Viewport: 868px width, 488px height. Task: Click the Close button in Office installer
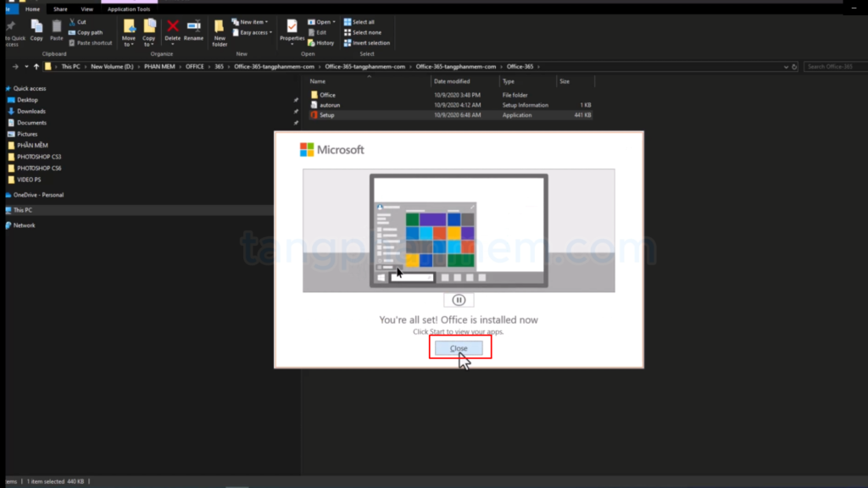click(x=459, y=348)
